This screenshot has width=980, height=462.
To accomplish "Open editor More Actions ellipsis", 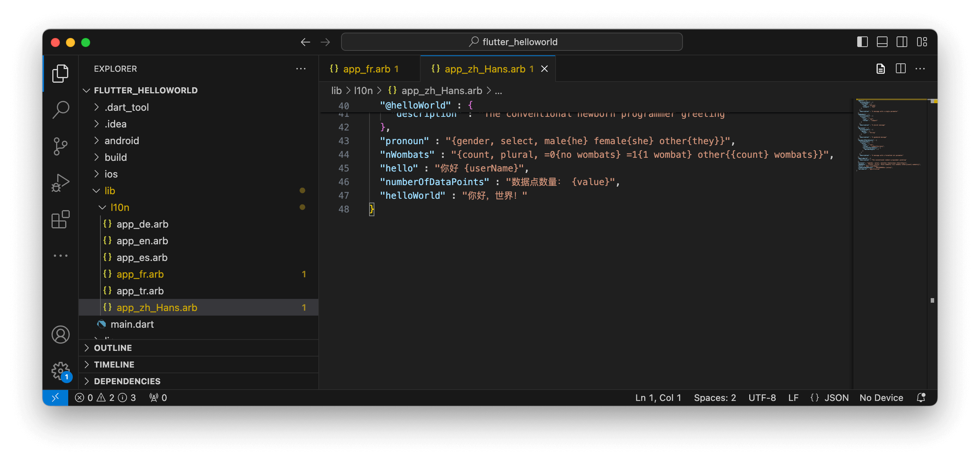I will [920, 69].
